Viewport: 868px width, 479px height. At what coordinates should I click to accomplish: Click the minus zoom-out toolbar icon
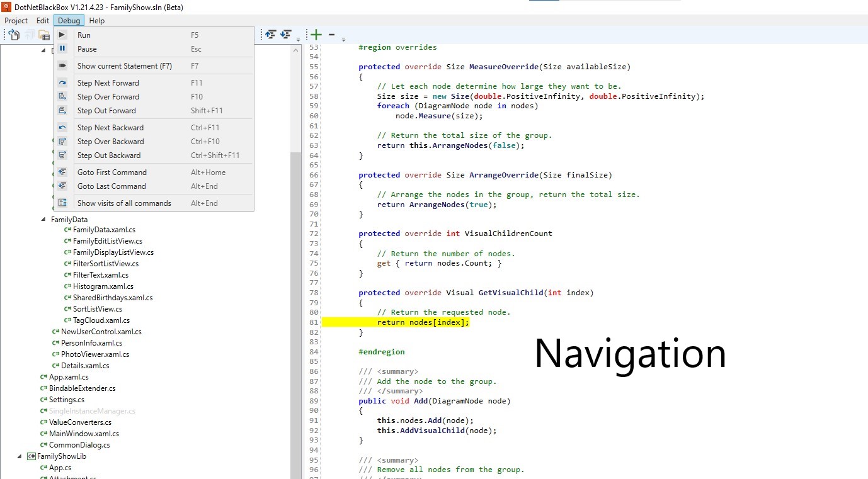332,35
